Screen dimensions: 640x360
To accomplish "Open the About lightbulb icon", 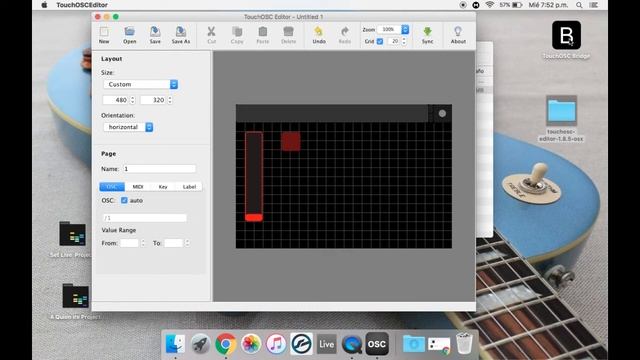I will (x=458, y=35).
